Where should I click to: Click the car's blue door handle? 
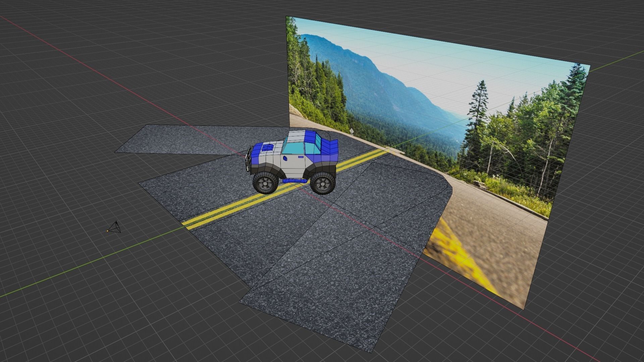coord(300,157)
